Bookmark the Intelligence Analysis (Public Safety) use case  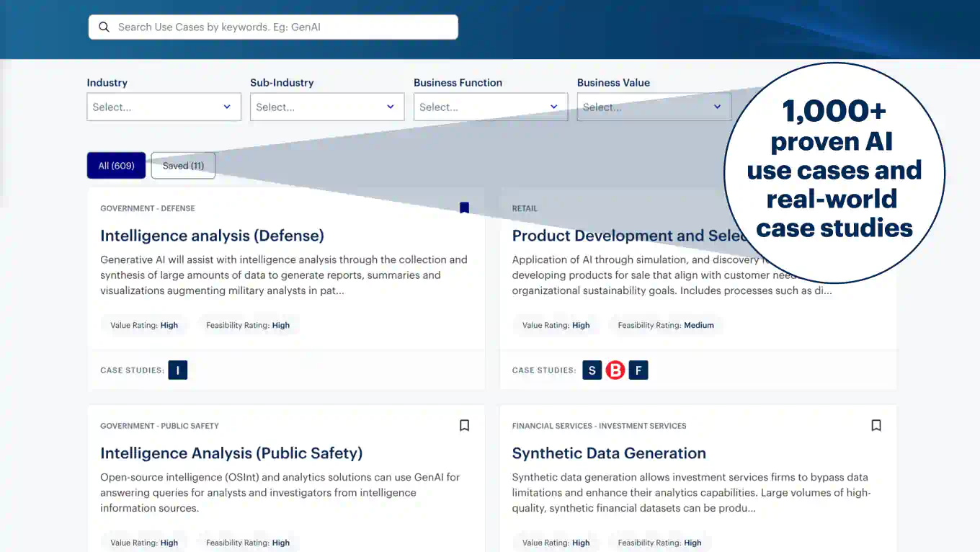464,425
